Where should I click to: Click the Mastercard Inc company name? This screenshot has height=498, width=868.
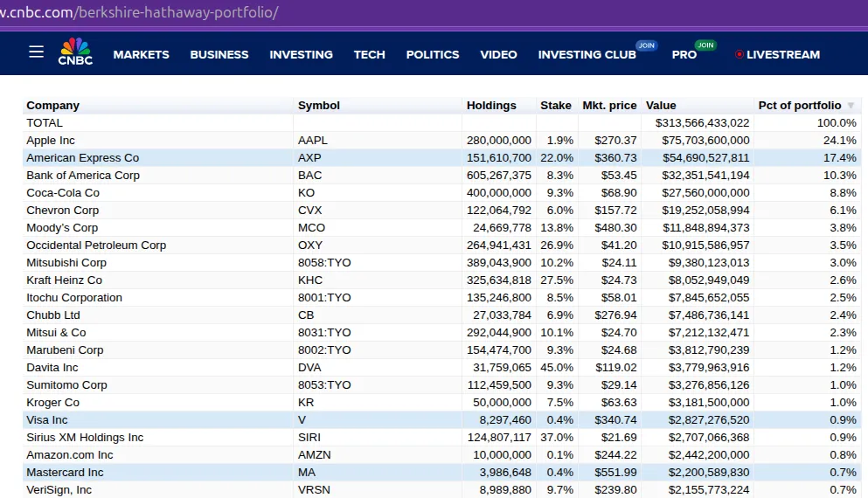click(x=65, y=473)
